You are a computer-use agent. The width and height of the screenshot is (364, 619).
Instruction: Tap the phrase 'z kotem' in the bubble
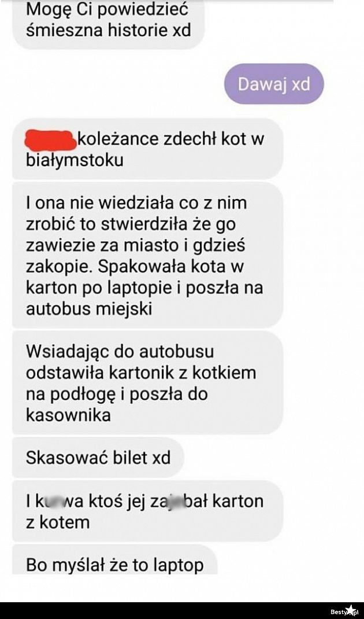coord(58,522)
